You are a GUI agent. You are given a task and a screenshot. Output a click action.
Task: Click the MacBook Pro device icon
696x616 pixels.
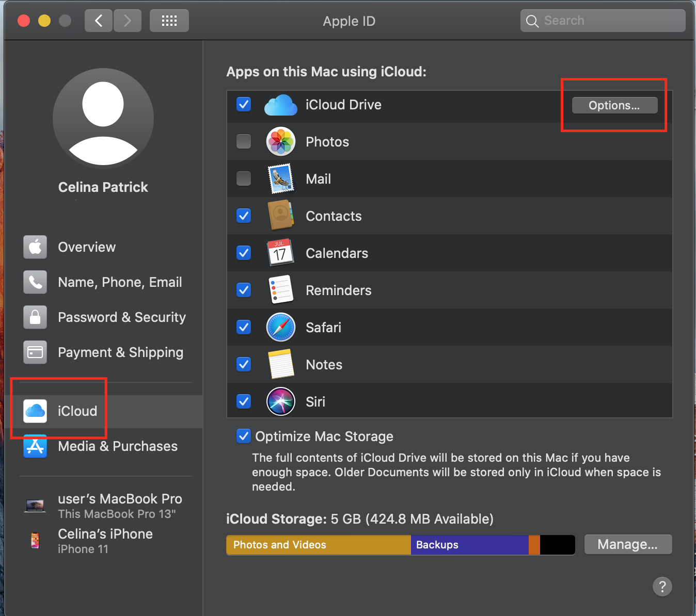[35, 506]
